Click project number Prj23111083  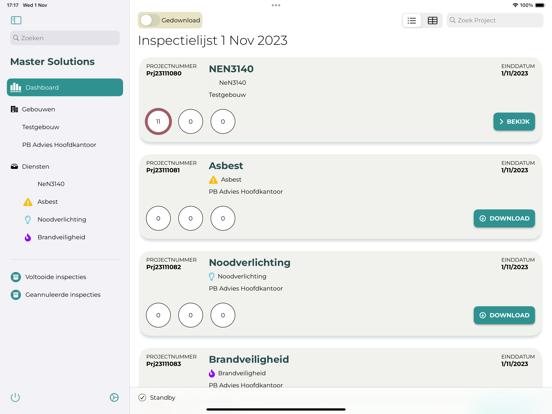[x=164, y=364]
